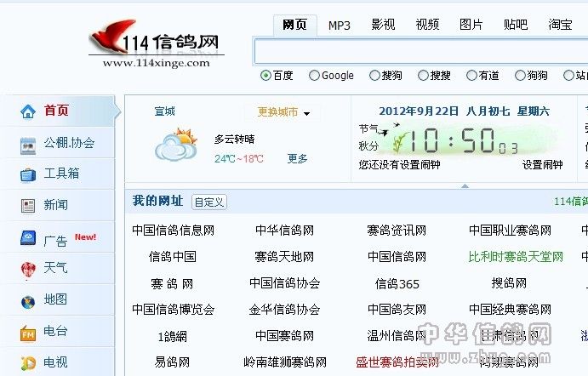
Task: Switch to the 贴吧 search tab
Action: pyautogui.click(x=516, y=25)
